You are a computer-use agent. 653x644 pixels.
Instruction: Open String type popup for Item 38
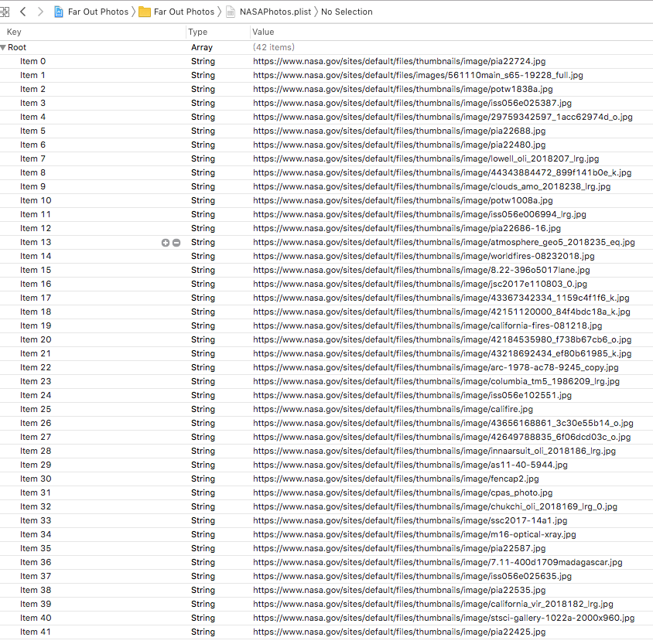203,591
